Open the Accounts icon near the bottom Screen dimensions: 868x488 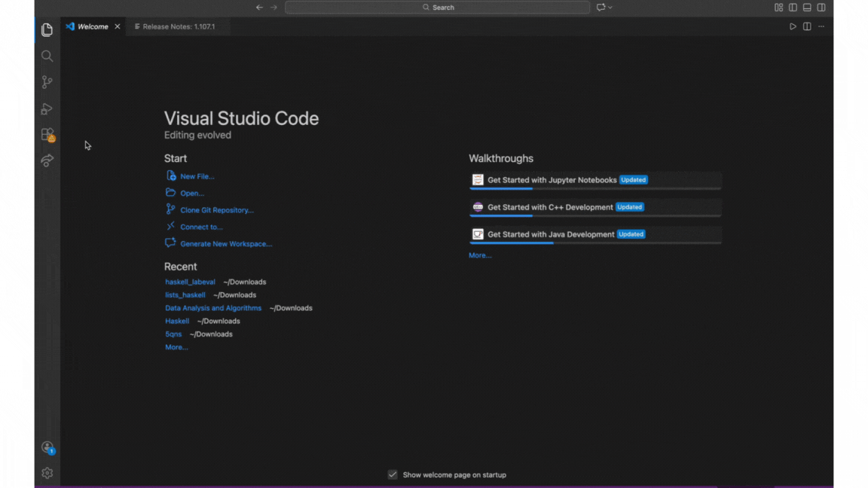pyautogui.click(x=47, y=447)
